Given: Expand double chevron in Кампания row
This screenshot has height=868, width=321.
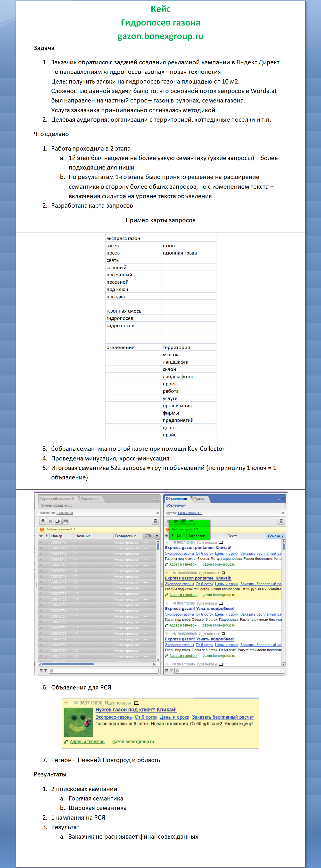Looking at the screenshot, I should coord(157,513).
